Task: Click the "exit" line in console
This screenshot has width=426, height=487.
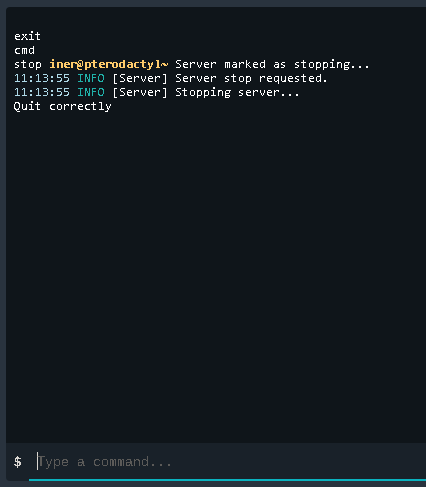Action: 27,36
